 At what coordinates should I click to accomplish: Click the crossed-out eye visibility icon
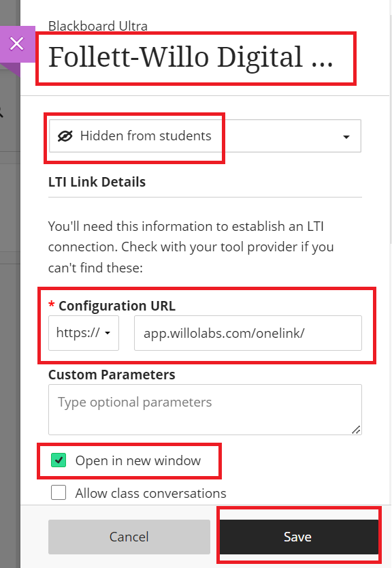[65, 136]
